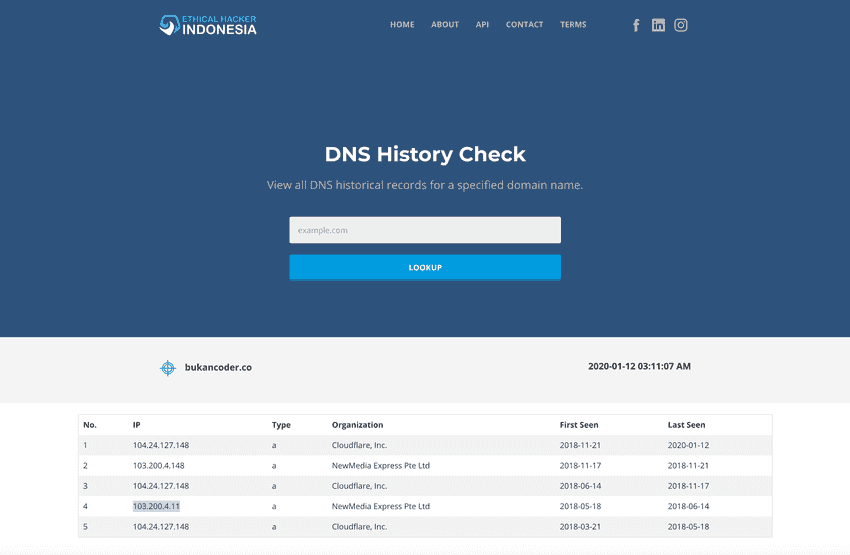The image size is (850, 555).
Task: Open the Instagram social icon
Action: [x=681, y=25]
